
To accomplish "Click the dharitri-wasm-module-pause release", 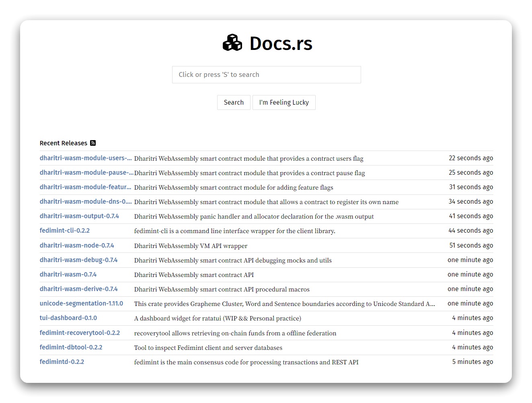I will 86,172.
